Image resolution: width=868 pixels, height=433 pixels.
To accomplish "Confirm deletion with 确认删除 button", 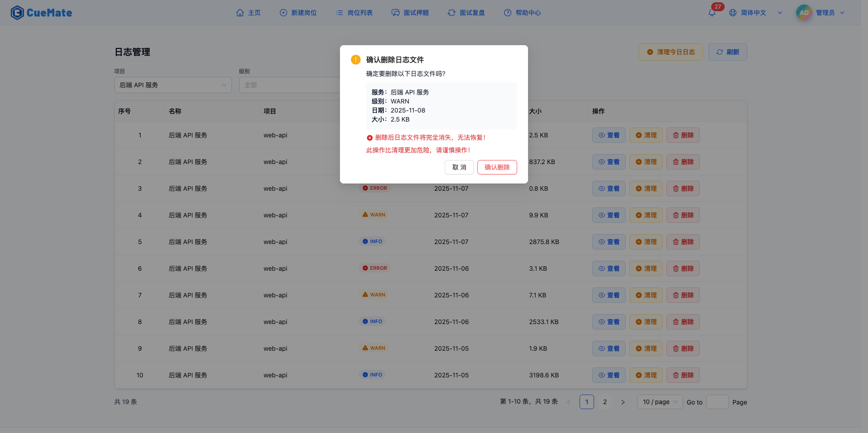I will click(497, 167).
